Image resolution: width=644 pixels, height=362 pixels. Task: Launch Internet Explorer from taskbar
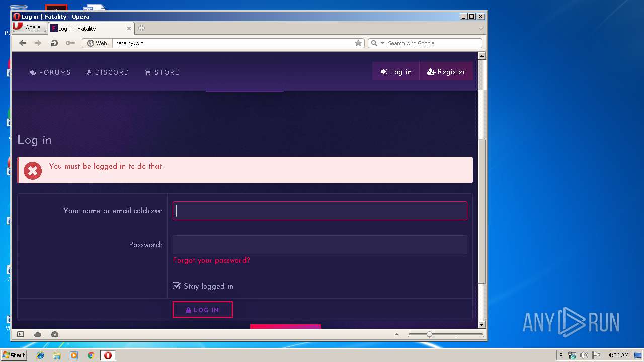pos(40,355)
